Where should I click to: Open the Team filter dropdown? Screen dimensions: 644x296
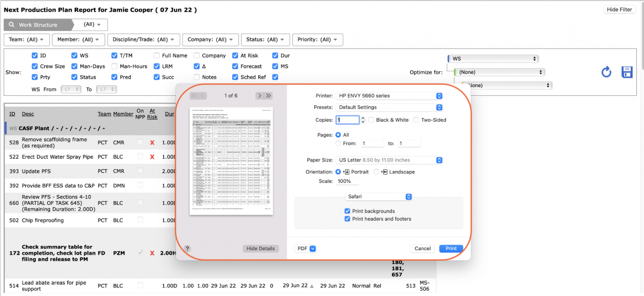(27, 40)
